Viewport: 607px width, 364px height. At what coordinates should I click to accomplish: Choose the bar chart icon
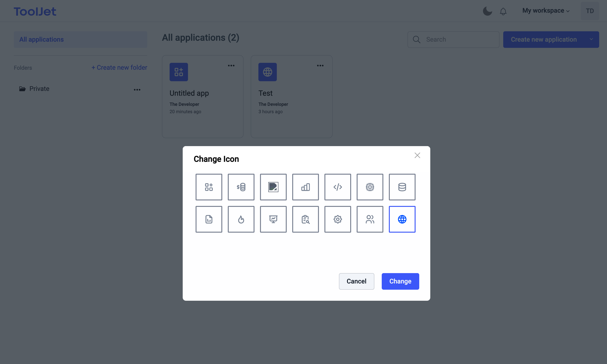click(305, 187)
